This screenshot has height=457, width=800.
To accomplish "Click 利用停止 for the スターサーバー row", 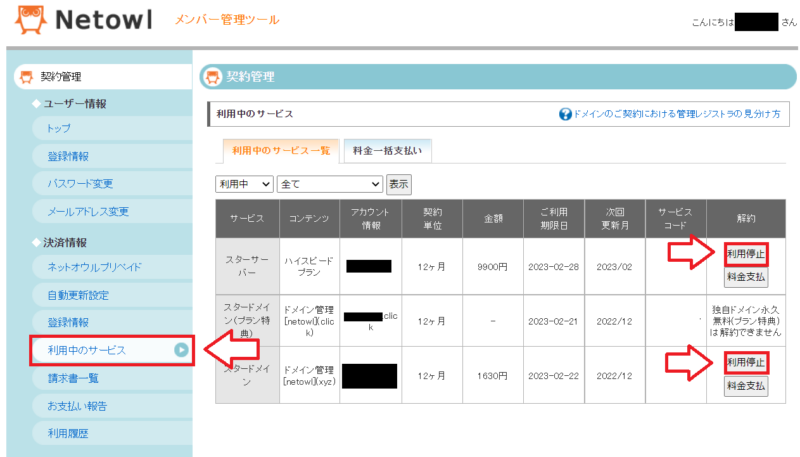I will click(746, 253).
